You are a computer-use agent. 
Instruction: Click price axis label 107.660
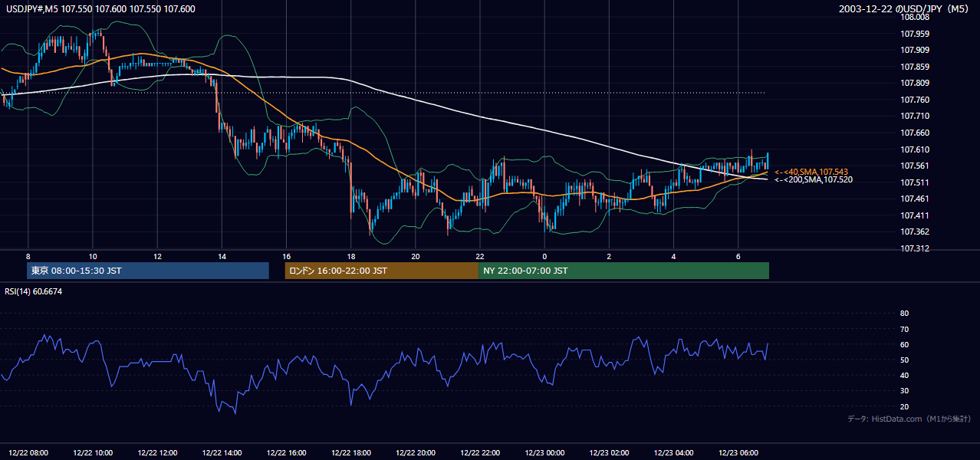pos(915,133)
